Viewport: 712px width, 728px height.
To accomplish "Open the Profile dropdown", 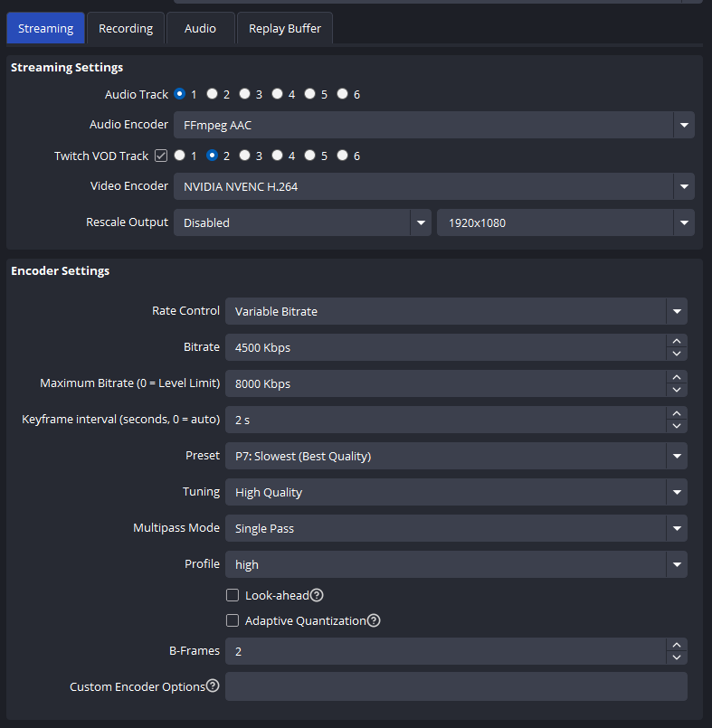I will tap(456, 564).
